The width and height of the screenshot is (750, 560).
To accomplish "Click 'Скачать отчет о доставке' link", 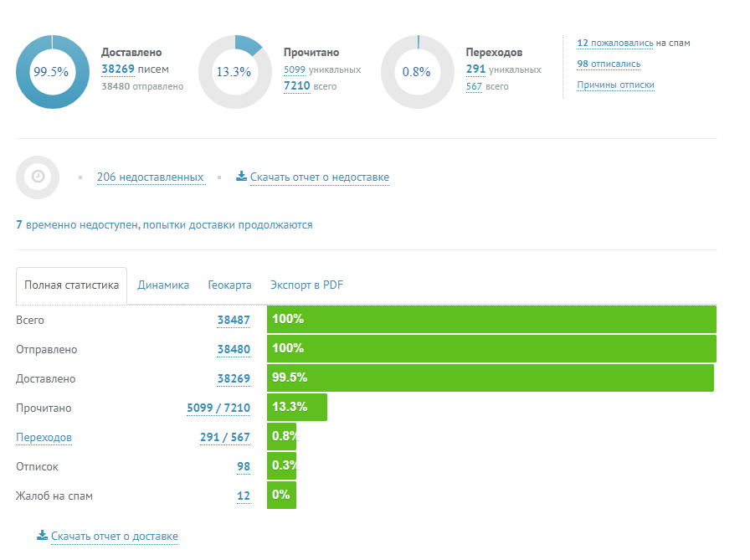I will pos(115,537).
